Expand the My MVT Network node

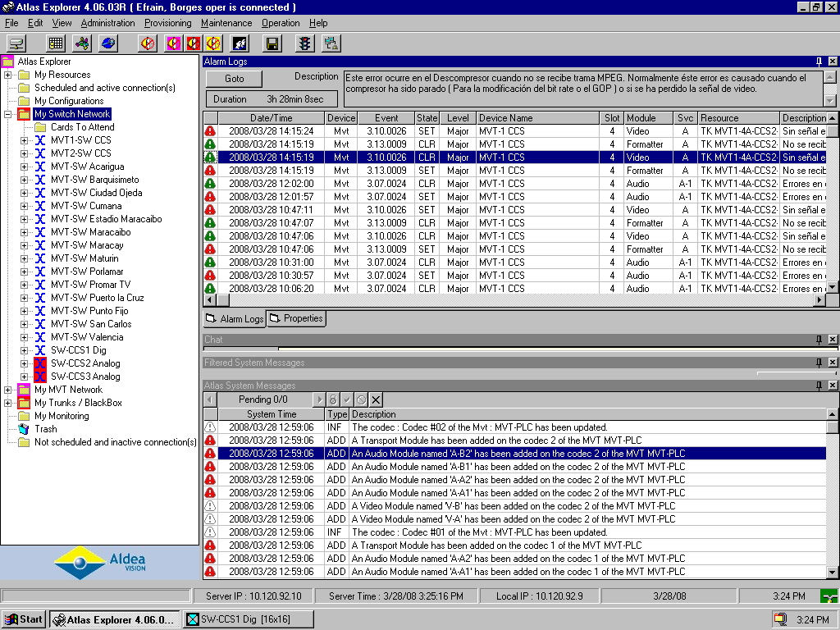click(7, 390)
